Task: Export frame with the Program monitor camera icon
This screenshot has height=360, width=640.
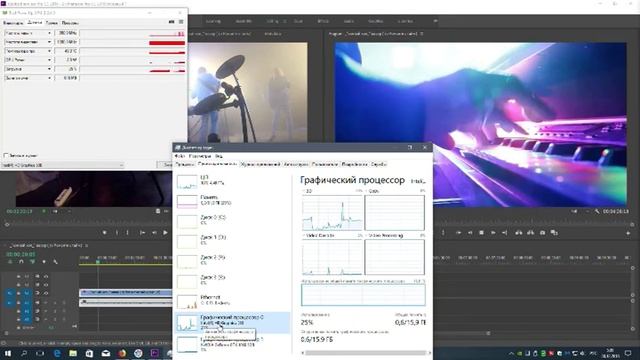Action: pyautogui.click(x=542, y=233)
